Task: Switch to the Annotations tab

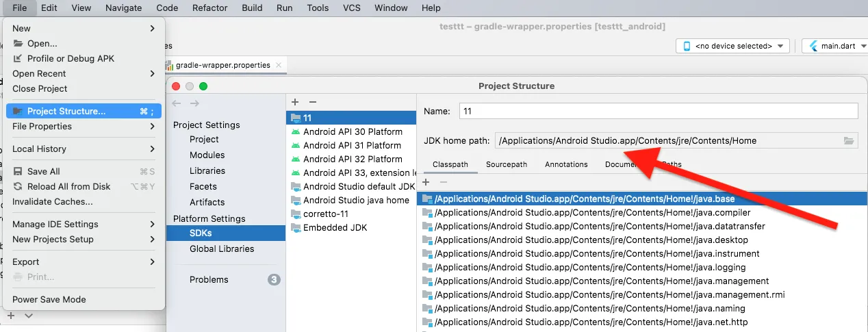Action: tap(566, 164)
